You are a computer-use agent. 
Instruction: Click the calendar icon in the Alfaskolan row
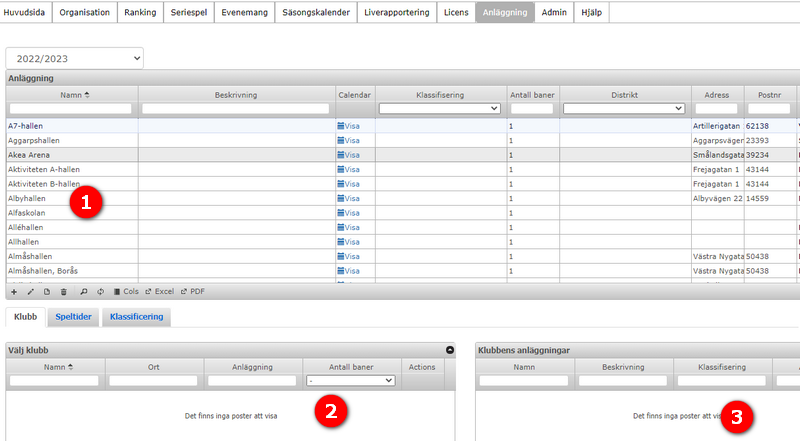click(341, 213)
